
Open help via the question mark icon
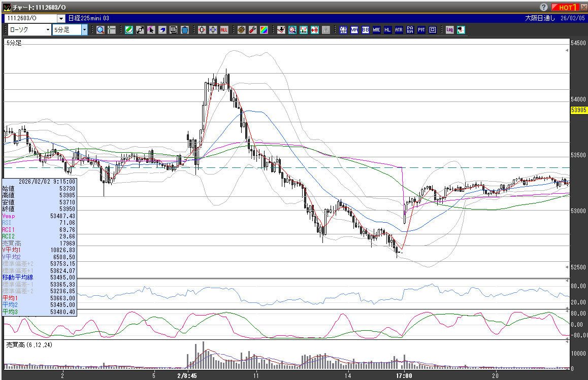coord(544,7)
